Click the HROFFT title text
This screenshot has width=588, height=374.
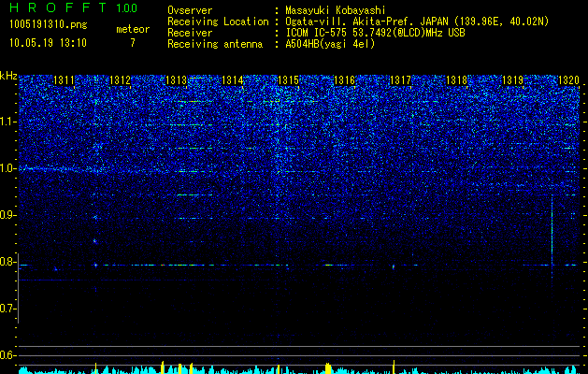pyautogui.click(x=58, y=7)
